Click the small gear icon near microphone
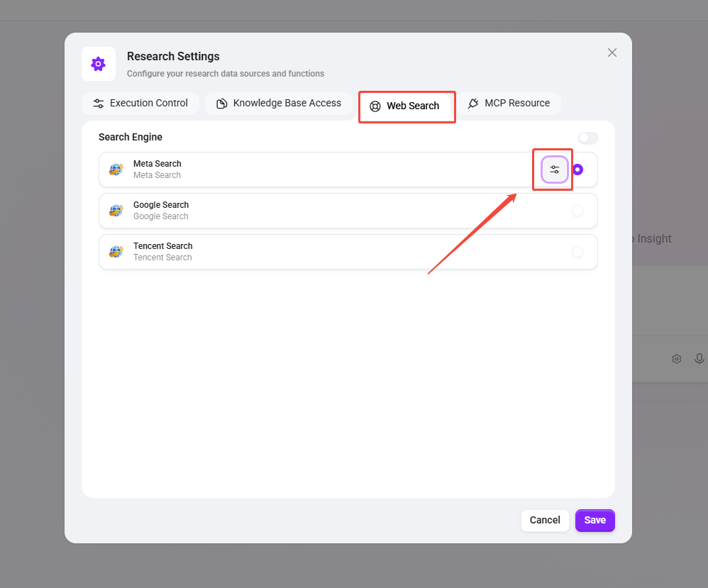 677,359
